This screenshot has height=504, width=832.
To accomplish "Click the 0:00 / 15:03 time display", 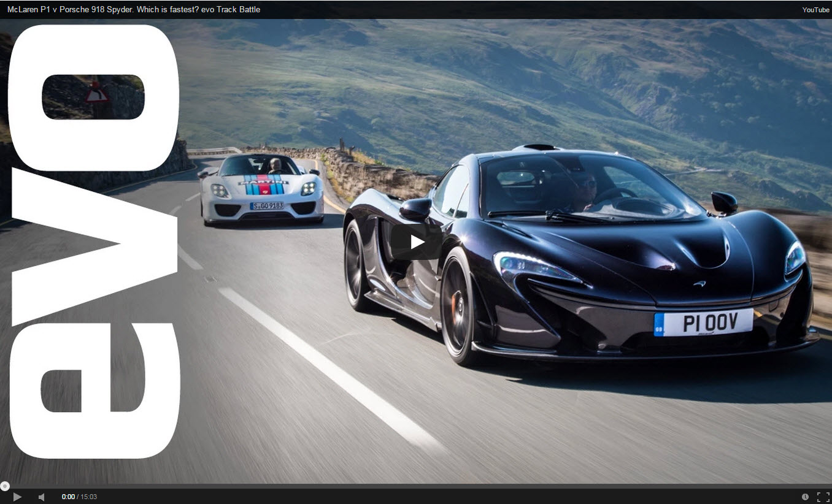I will (x=79, y=497).
